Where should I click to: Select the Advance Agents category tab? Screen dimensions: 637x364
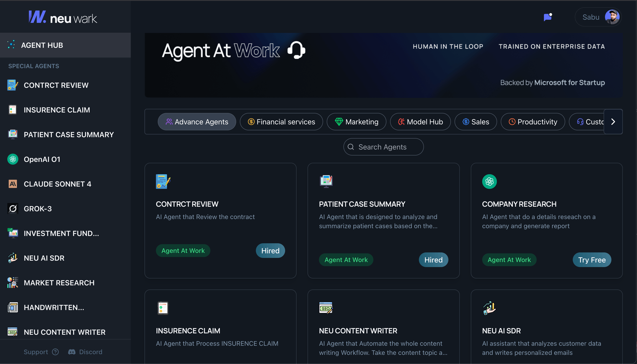click(197, 122)
